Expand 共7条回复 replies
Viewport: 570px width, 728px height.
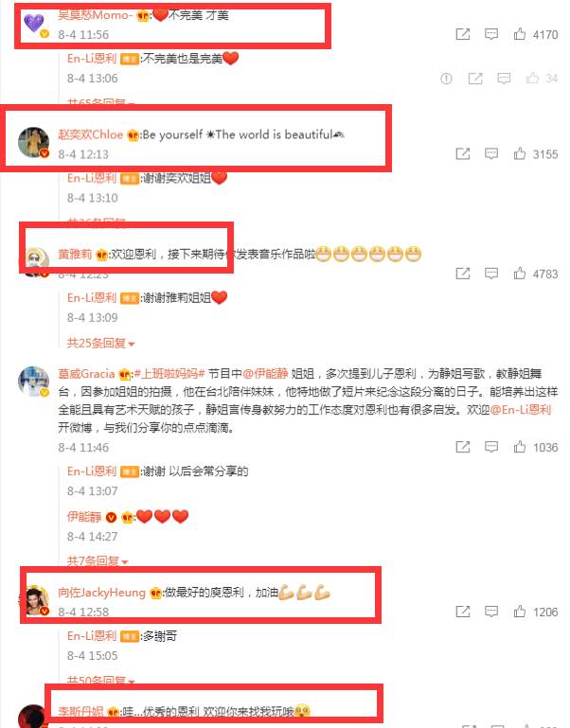98,560
